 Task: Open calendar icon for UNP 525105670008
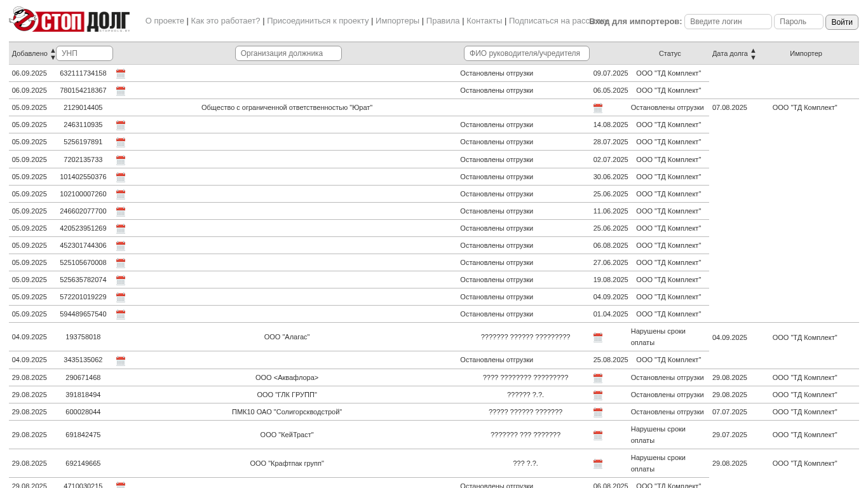(121, 263)
